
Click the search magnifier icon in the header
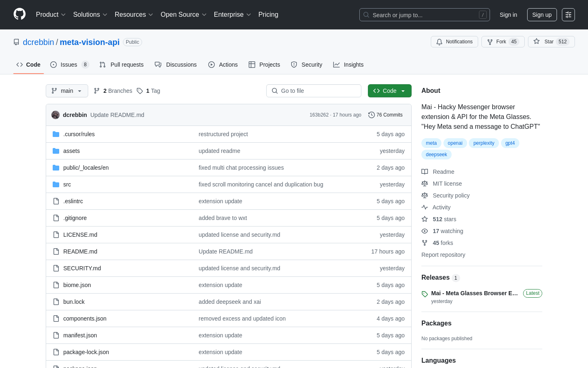click(x=366, y=15)
